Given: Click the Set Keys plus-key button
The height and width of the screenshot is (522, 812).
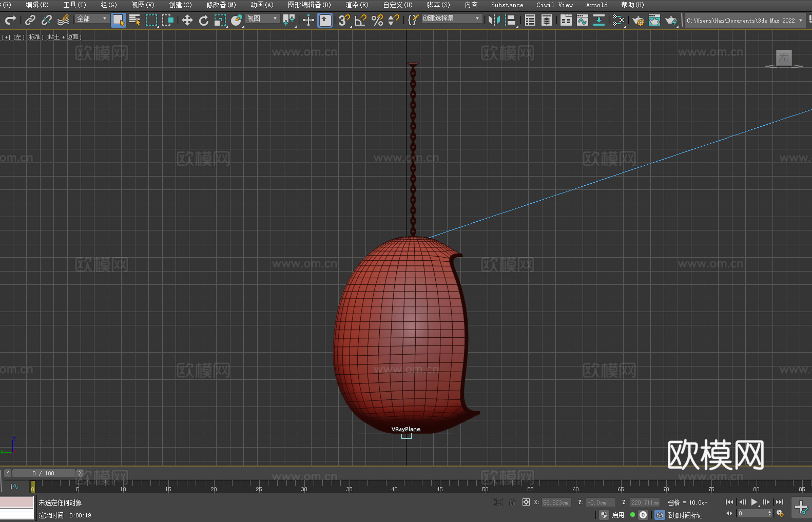Looking at the screenshot, I should 801,508.
